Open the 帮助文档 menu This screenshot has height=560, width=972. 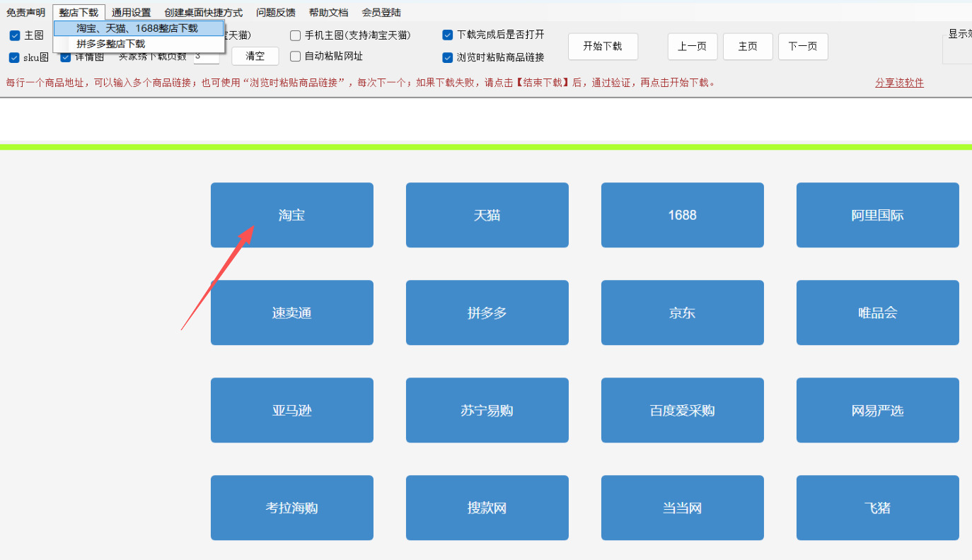328,13
